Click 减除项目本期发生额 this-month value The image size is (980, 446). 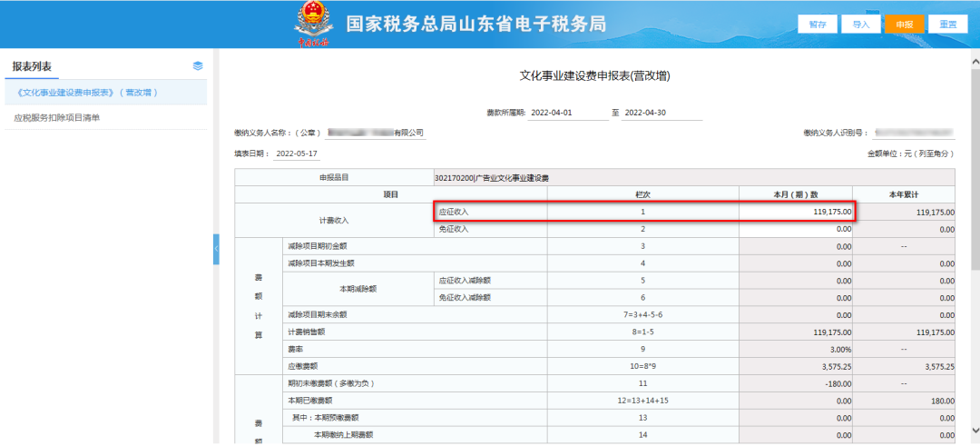click(x=796, y=263)
